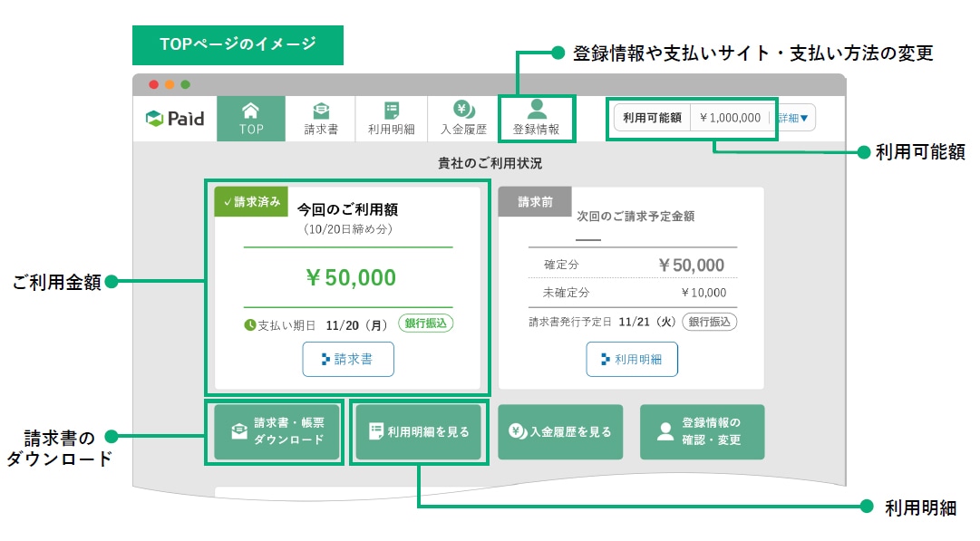Click the 貴社のご利用状況 title

coord(490,164)
